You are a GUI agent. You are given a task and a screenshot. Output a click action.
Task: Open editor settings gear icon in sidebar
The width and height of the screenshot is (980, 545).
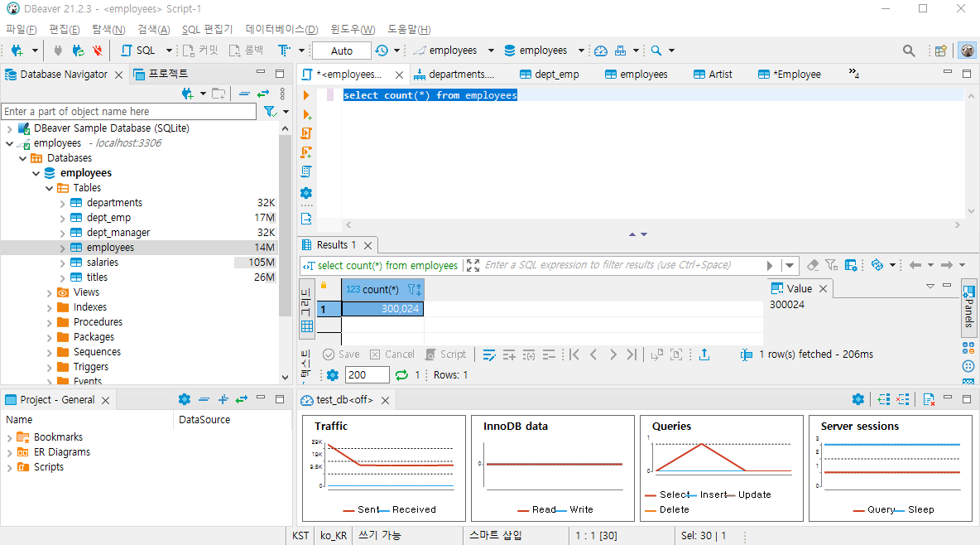tap(306, 193)
